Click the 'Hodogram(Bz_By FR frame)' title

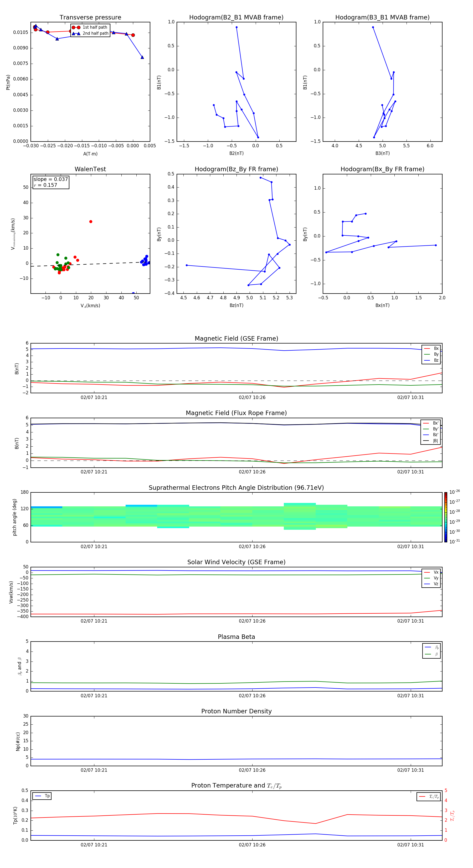(x=236, y=169)
